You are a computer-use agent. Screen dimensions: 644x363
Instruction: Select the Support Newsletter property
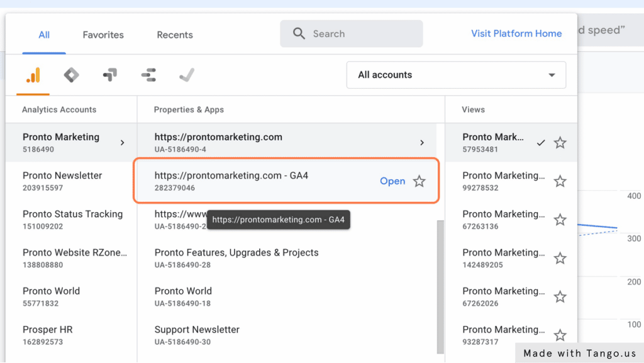287,335
